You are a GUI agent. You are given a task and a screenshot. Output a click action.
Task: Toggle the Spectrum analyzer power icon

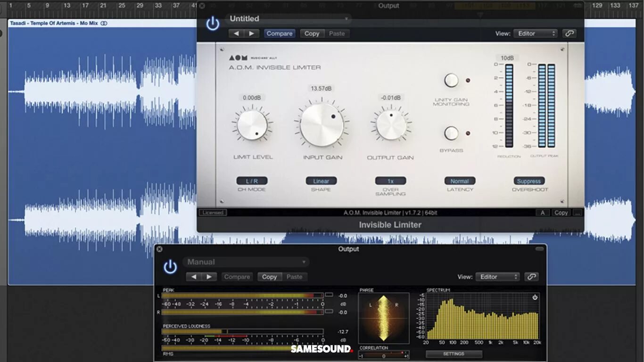click(535, 297)
